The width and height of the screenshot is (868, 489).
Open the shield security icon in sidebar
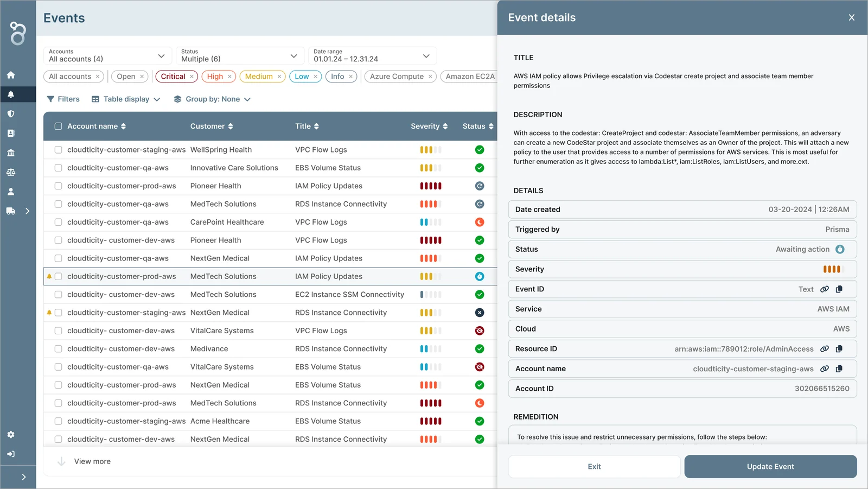(x=11, y=114)
